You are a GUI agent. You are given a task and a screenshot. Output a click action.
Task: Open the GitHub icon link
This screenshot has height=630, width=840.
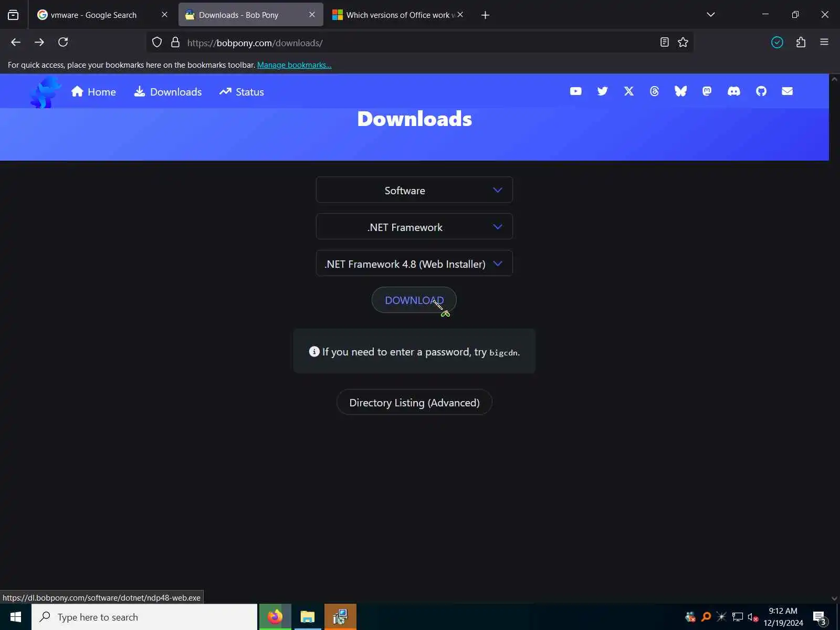[x=761, y=91]
